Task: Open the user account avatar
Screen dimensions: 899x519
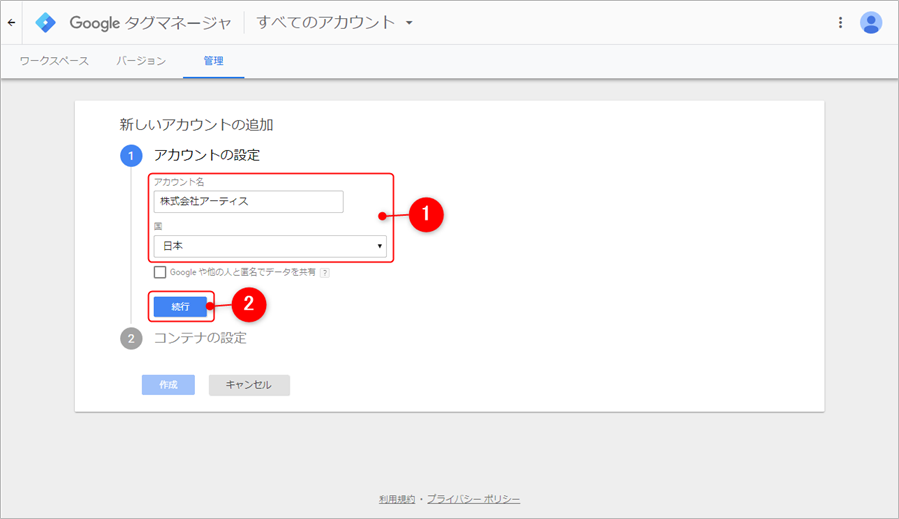Action: pyautogui.click(x=871, y=23)
